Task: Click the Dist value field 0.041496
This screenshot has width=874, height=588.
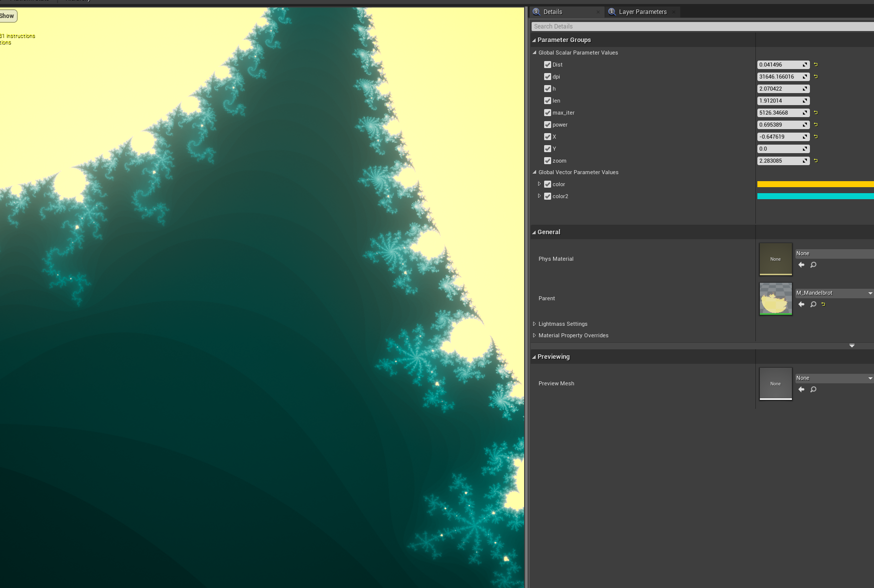Action: point(783,65)
